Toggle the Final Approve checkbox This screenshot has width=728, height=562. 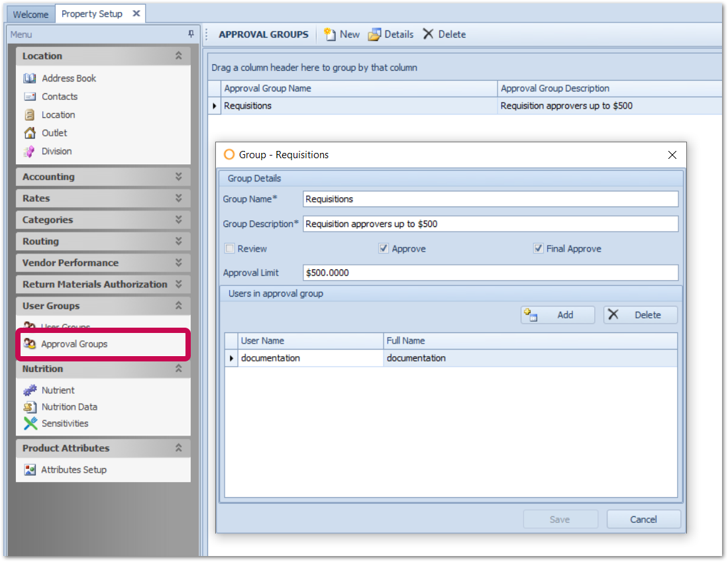[538, 249]
